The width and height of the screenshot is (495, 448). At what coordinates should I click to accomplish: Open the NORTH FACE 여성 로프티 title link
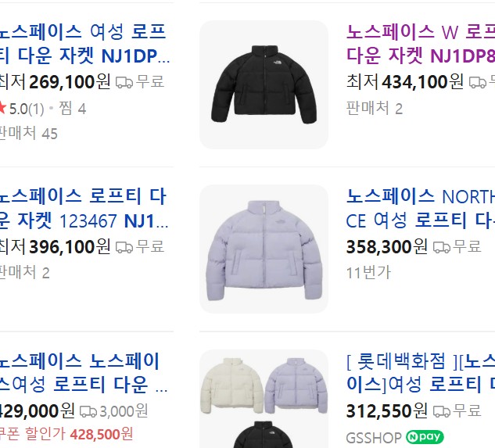421,209
